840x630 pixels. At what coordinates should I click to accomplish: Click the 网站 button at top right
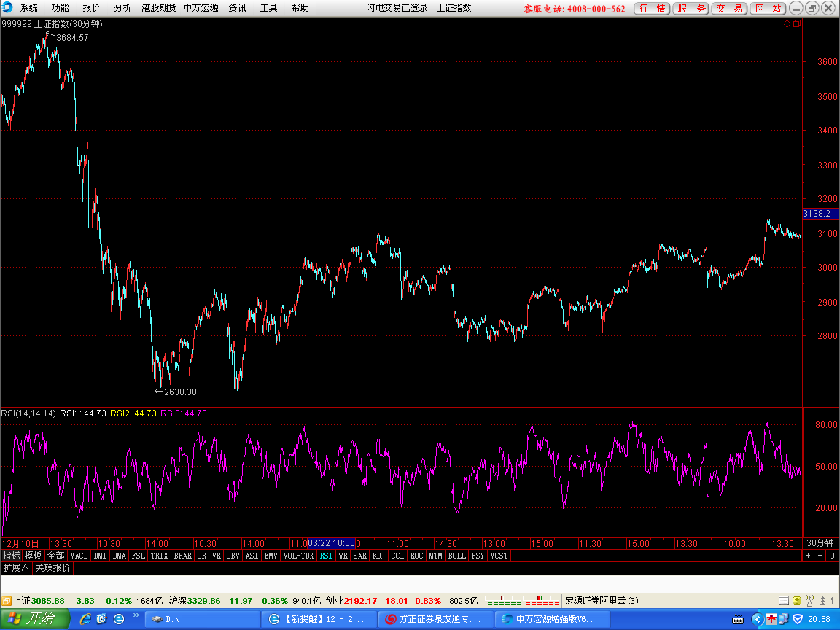coord(768,9)
